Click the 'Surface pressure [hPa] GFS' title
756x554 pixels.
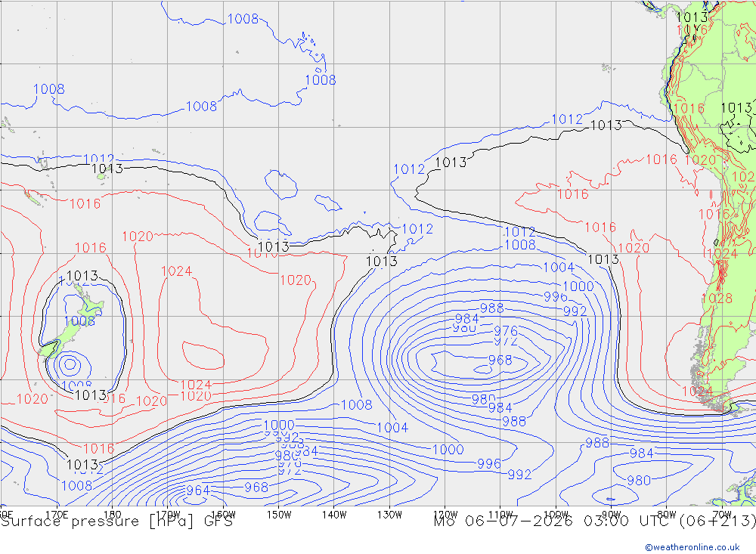pos(116,522)
